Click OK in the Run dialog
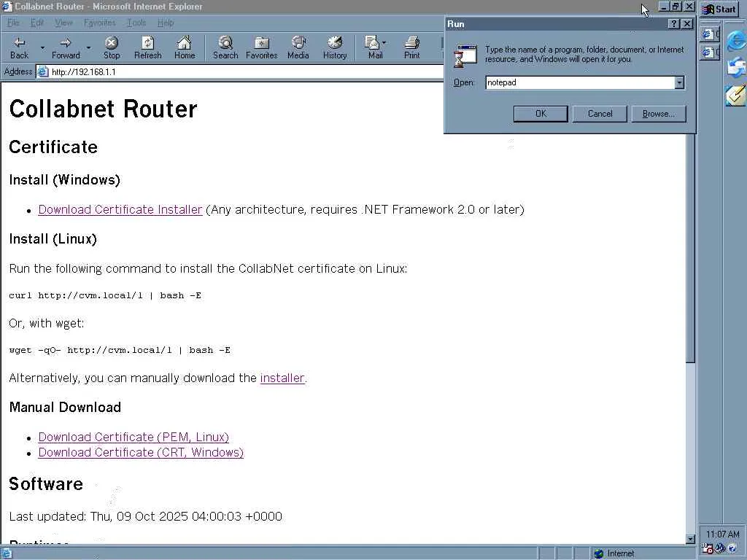The image size is (747, 560). 541,114
